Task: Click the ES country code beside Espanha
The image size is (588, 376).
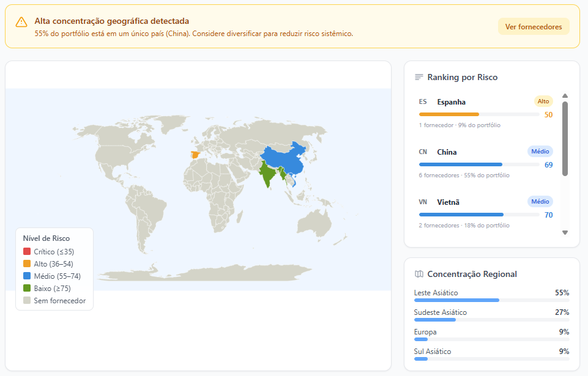Action: coord(423,102)
